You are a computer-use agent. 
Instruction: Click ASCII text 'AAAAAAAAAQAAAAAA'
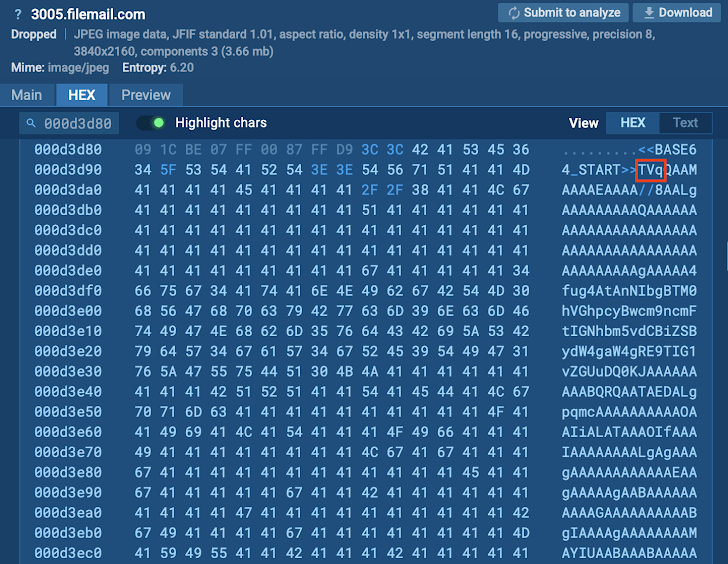point(629,210)
